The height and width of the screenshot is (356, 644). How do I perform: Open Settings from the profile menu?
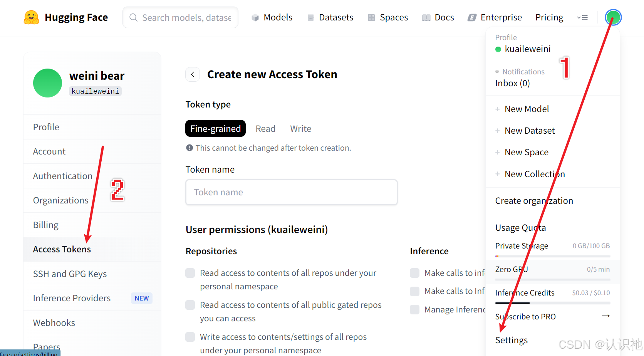pyautogui.click(x=511, y=340)
